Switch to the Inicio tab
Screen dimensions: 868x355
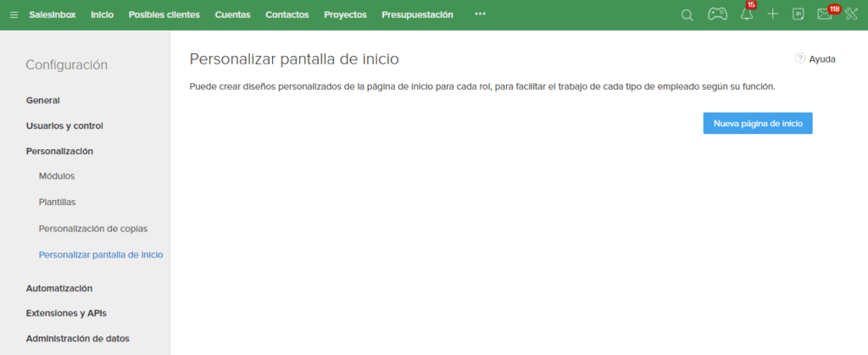(103, 15)
